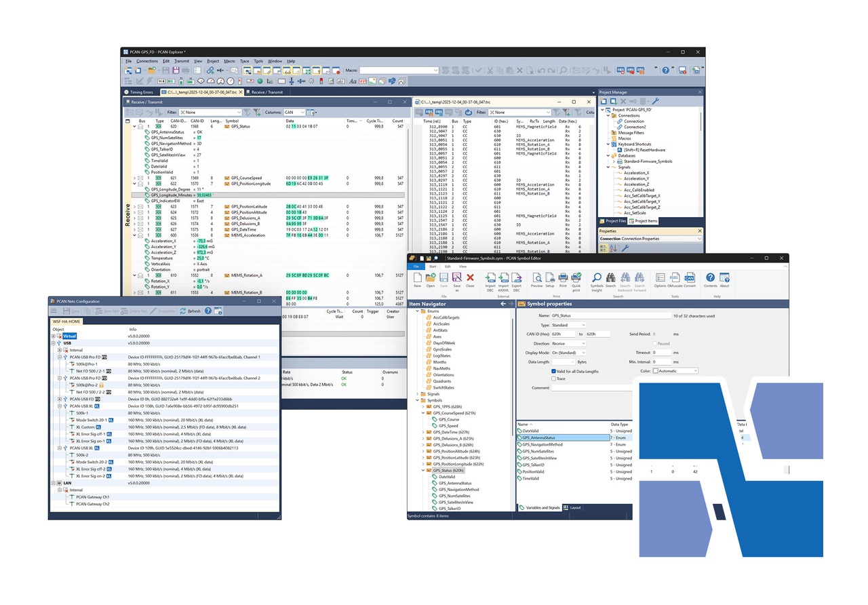The height and width of the screenshot is (605, 868).
Task: Open the symbol Type dropdown
Action: click(x=569, y=325)
